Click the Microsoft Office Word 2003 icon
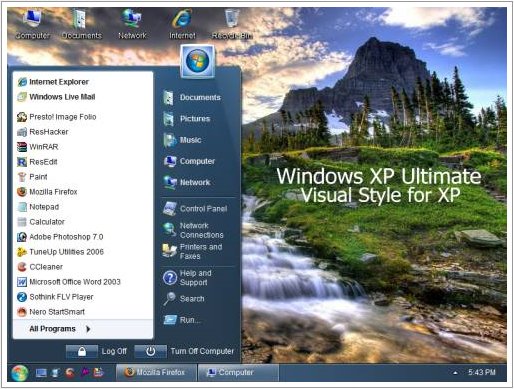 coord(22,282)
